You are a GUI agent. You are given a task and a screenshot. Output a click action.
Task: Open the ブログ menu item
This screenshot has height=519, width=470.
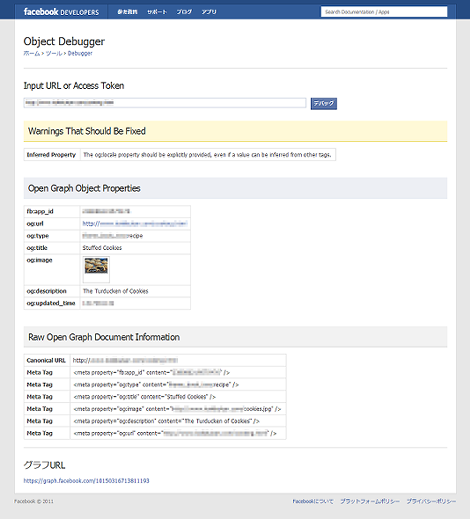184,12
